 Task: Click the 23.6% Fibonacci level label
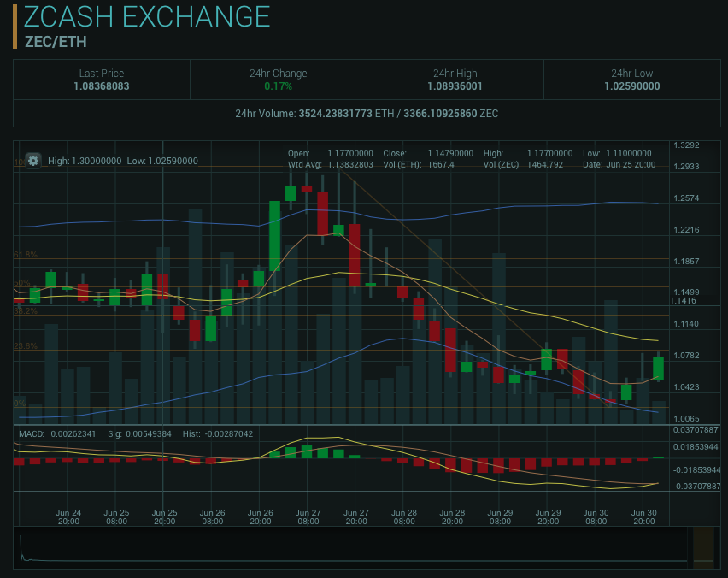coord(26,345)
